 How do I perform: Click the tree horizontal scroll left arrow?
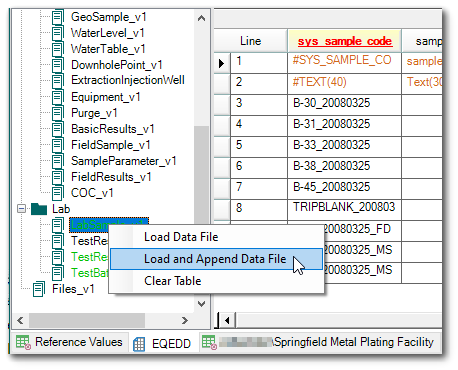(20, 321)
